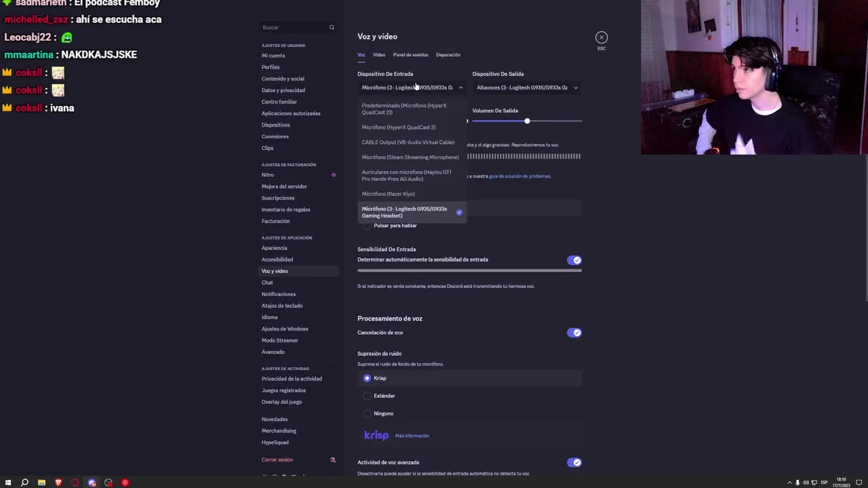The height and width of the screenshot is (488, 868).
Task: Show hidden tray icons chevron
Action: click(x=789, y=483)
